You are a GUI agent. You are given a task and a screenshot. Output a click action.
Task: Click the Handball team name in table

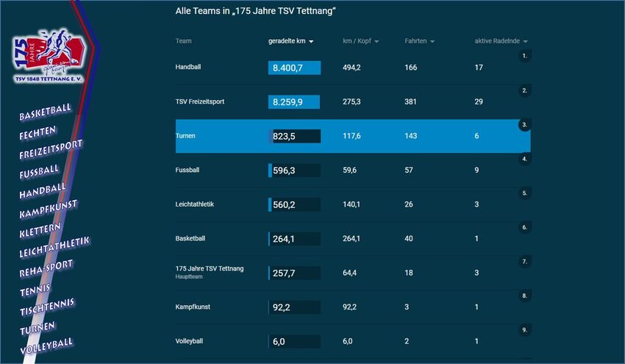click(x=188, y=67)
